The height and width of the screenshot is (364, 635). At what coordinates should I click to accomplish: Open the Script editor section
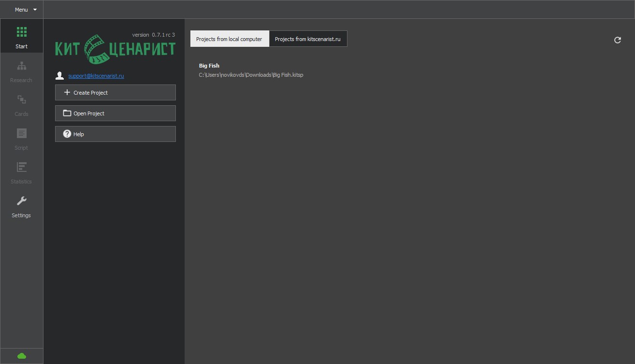[x=21, y=139]
